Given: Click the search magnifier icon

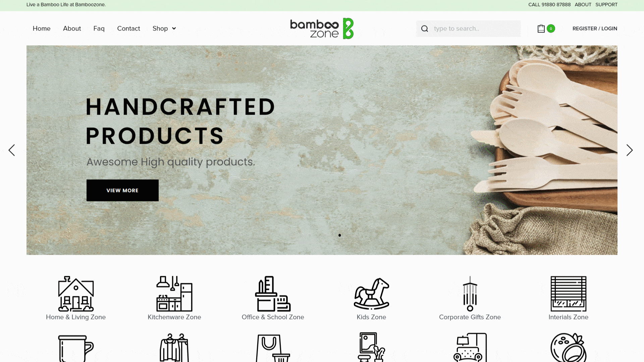Looking at the screenshot, I should pyautogui.click(x=425, y=28).
